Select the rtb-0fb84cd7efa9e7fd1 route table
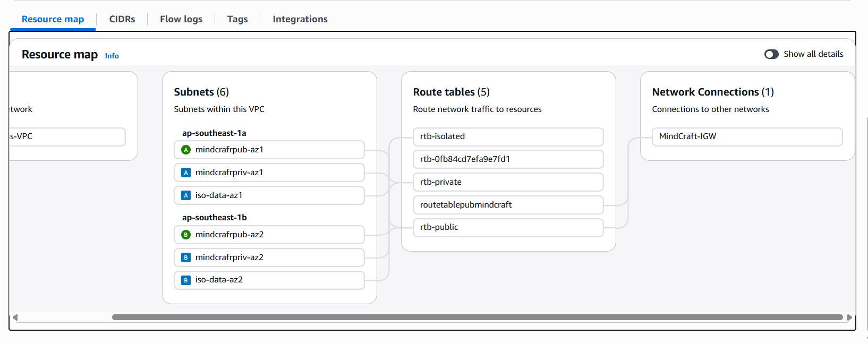This screenshot has height=344, width=868. [508, 159]
